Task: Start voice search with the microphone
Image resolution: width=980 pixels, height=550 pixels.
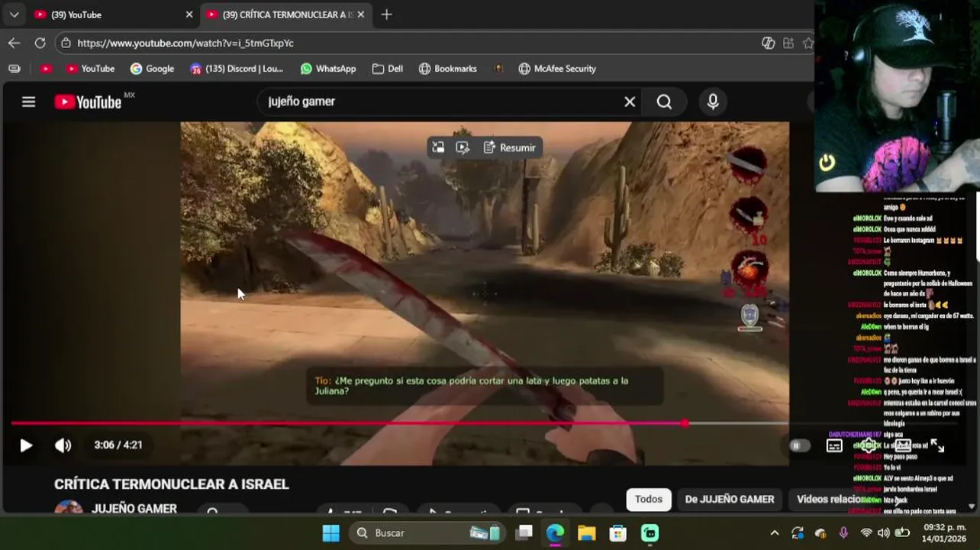Action: [x=713, y=102]
